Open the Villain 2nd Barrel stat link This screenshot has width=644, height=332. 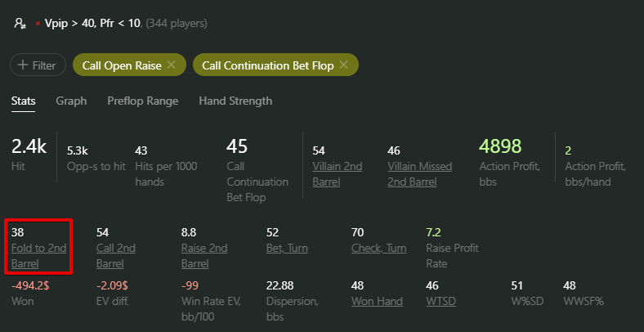[x=338, y=174]
